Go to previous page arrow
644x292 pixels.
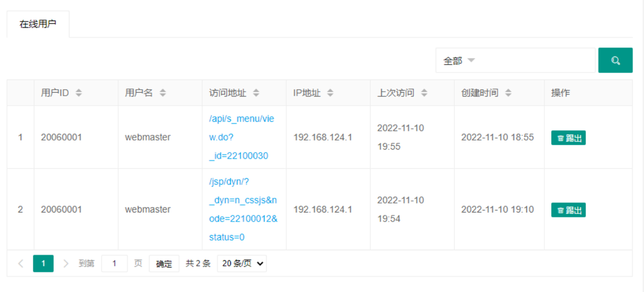21,264
